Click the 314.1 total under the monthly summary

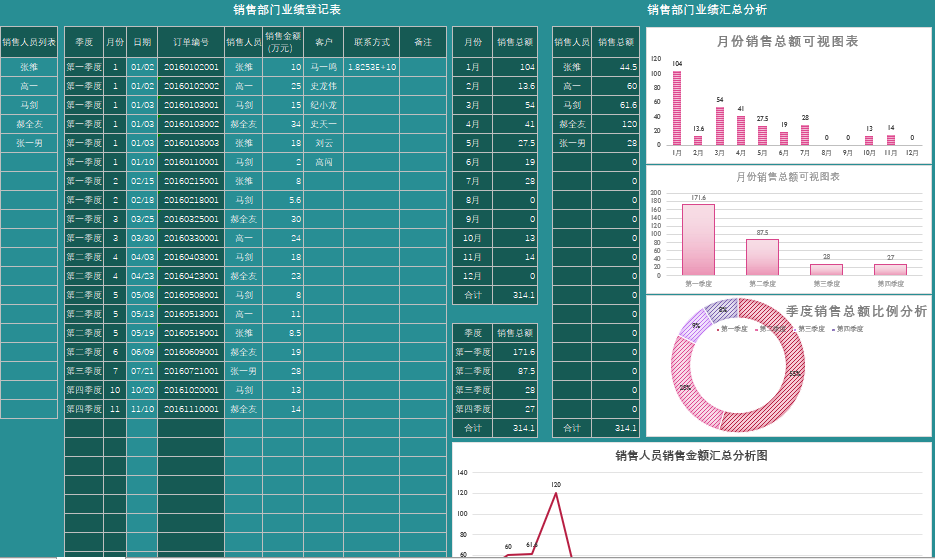515,295
